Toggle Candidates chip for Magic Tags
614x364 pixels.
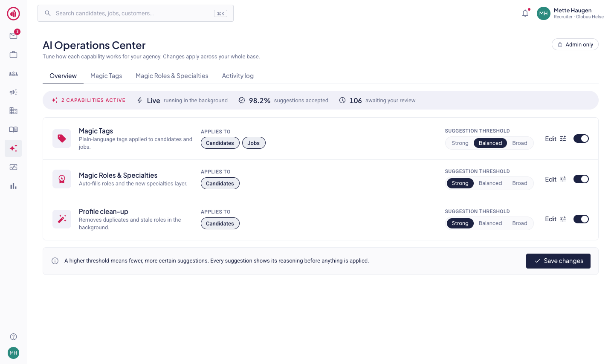coord(220,143)
